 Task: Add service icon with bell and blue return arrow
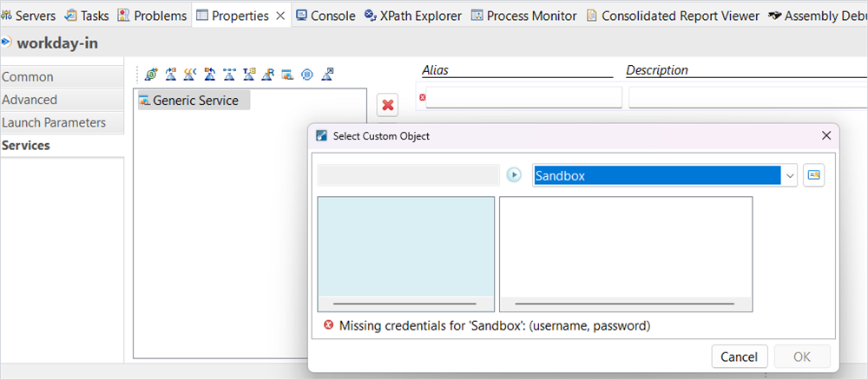coord(210,74)
